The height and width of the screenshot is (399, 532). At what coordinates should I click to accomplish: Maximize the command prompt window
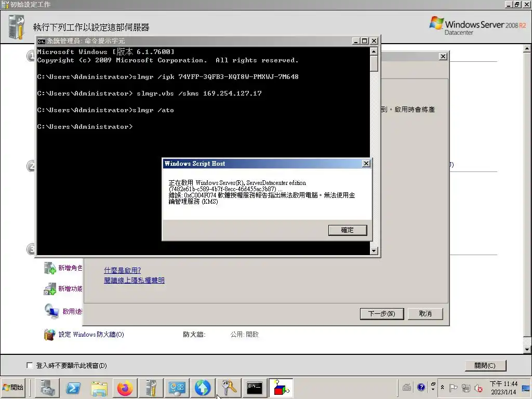point(365,41)
